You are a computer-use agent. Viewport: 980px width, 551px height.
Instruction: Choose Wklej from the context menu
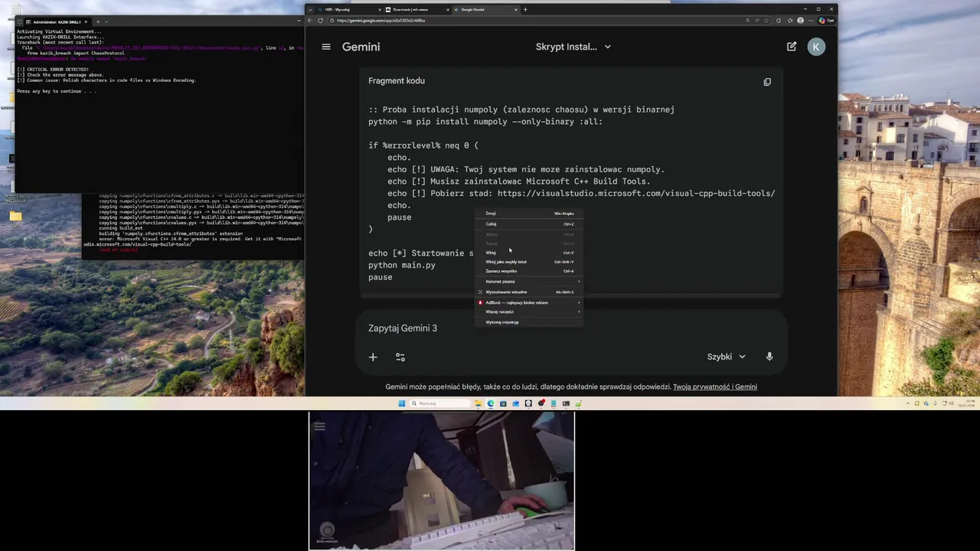coord(529,253)
